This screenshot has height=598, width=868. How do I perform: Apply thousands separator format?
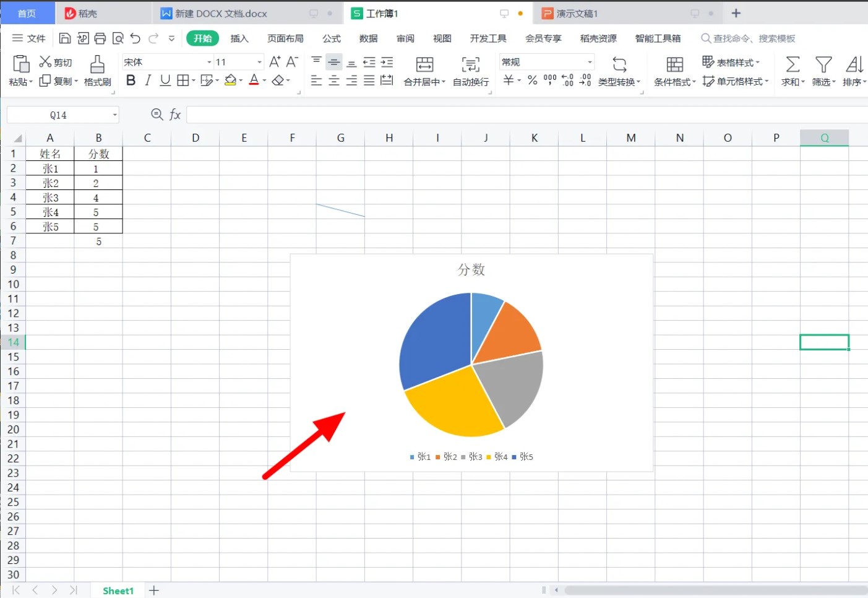[x=550, y=80]
